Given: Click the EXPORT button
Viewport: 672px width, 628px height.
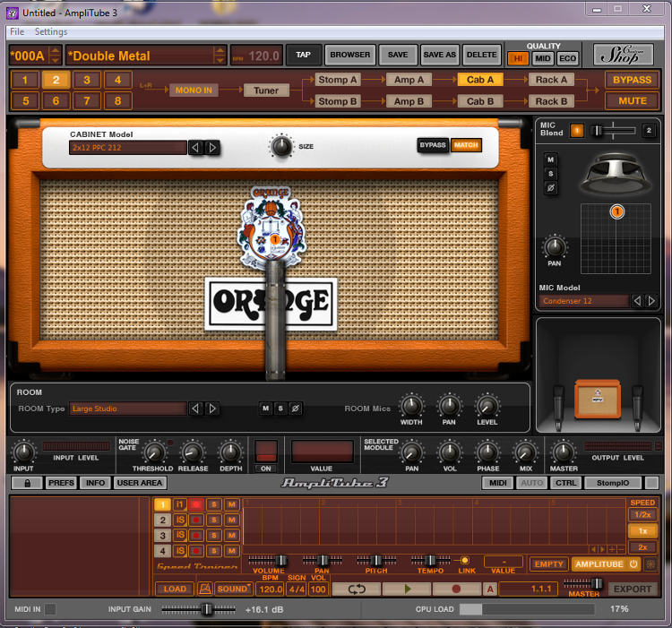Looking at the screenshot, I should pyautogui.click(x=633, y=589).
